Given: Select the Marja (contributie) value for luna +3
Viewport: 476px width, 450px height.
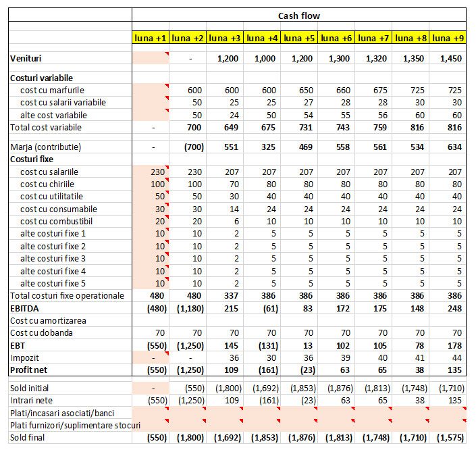Looking at the screenshot, I should pyautogui.click(x=225, y=146).
